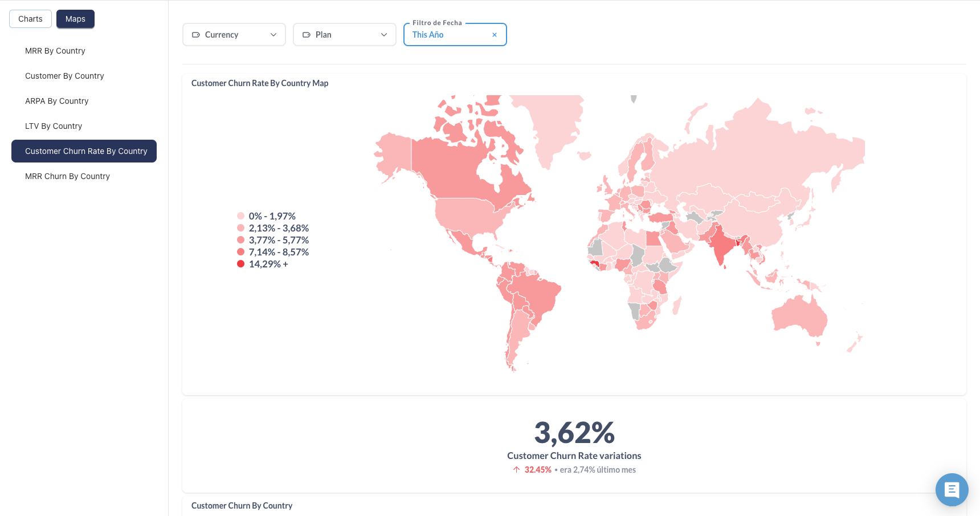Open MRR By Country map
Screen dimensions: 980x516
[55, 51]
